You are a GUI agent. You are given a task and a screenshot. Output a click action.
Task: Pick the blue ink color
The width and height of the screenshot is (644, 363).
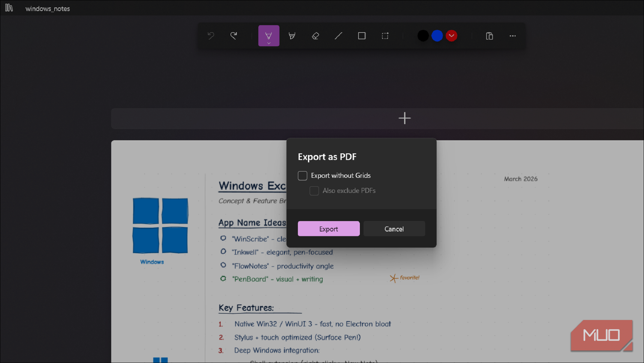pos(437,36)
